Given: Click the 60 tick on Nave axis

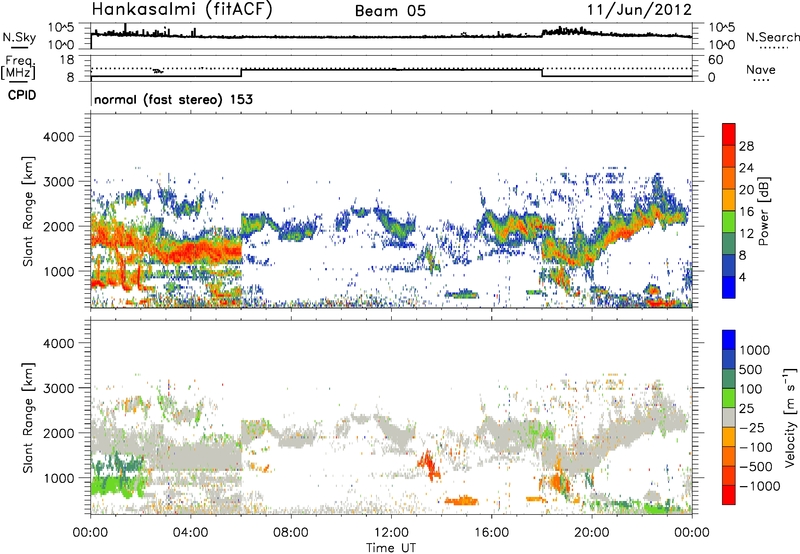Looking at the screenshot, I should pyautogui.click(x=715, y=60).
